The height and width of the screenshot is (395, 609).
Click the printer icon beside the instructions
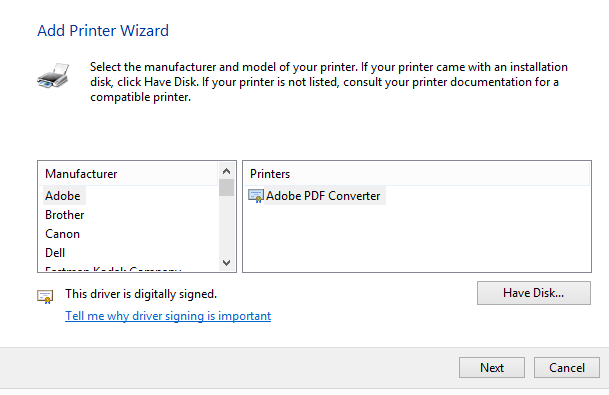pos(53,75)
